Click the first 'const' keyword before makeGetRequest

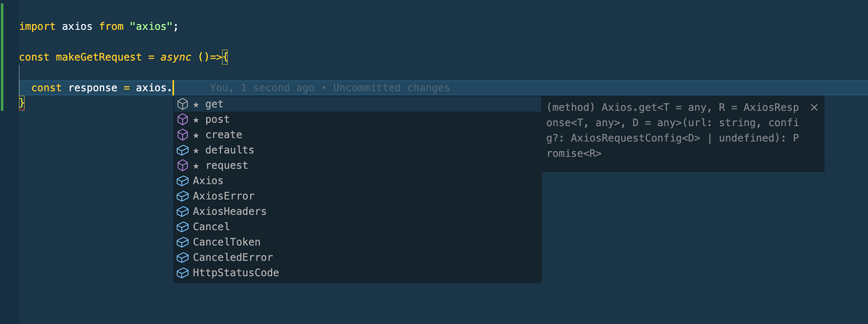point(34,57)
